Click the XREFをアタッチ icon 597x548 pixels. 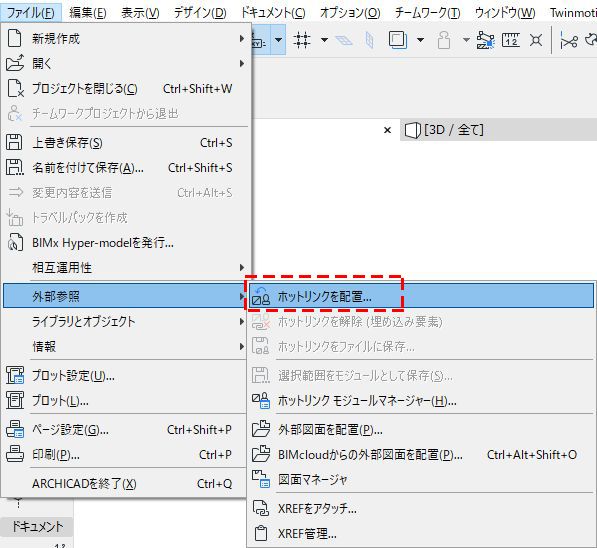click(261, 508)
